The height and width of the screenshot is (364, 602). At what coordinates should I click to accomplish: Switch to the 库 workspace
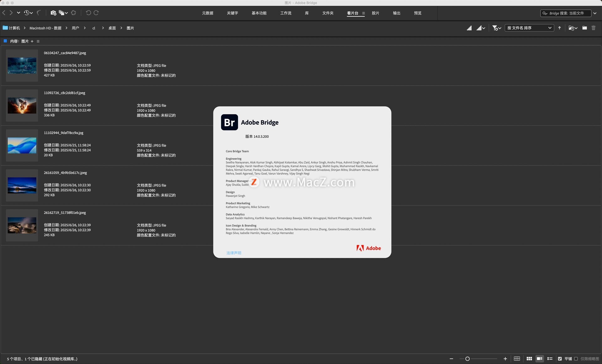pos(307,13)
